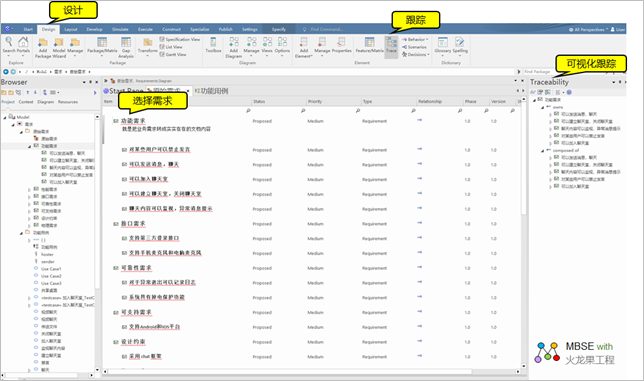
Task: Collapse the 功能用例 package in Browser tree
Action: (x=21, y=233)
